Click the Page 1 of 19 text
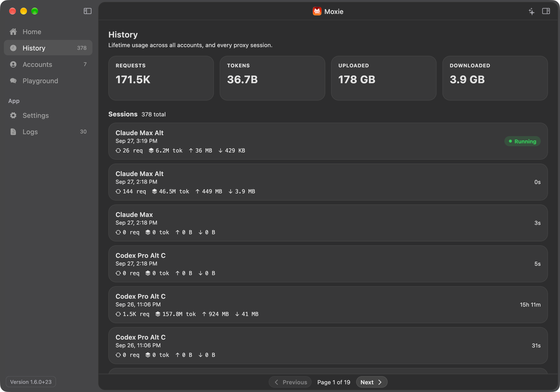This screenshot has width=560, height=392. point(334,382)
